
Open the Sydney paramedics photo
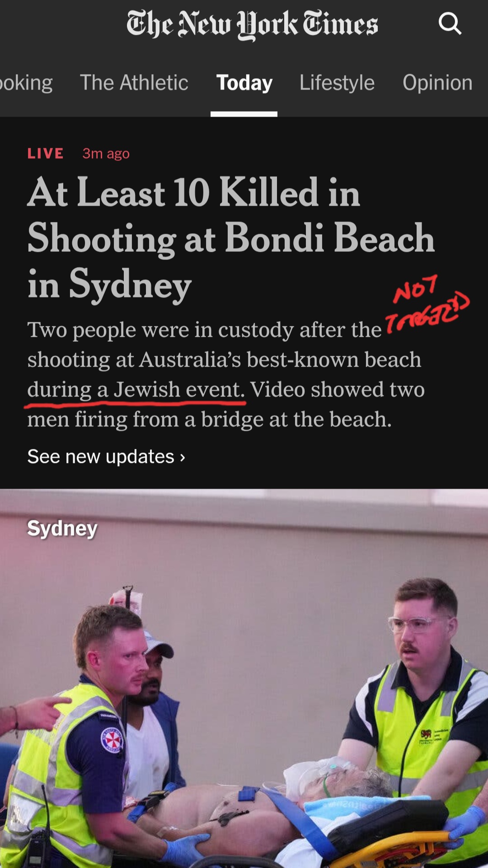click(x=244, y=678)
